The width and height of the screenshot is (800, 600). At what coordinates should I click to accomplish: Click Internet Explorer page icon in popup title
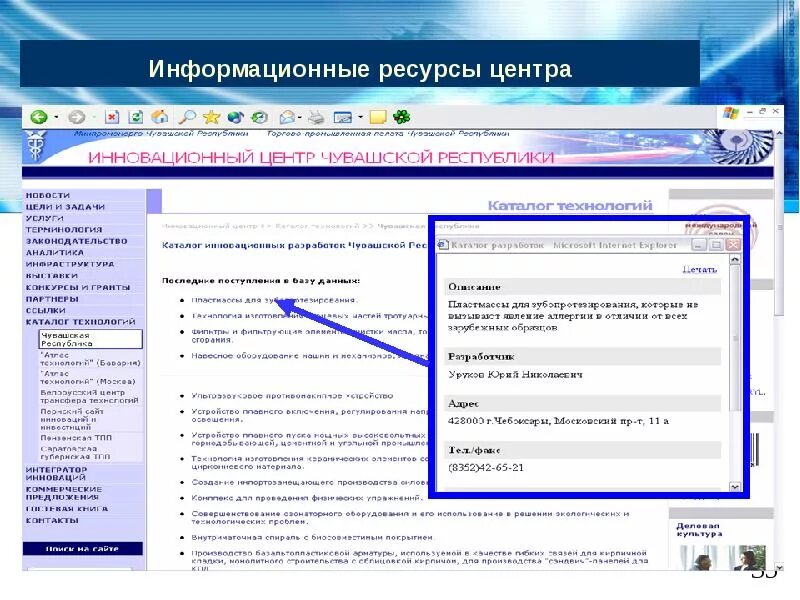pyautogui.click(x=443, y=245)
